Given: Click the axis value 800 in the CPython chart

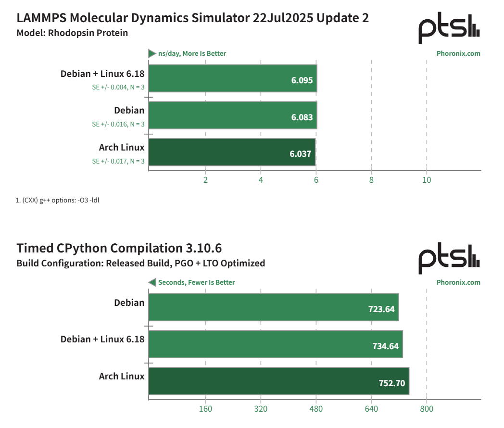Looking at the screenshot, I should pyautogui.click(x=426, y=409).
